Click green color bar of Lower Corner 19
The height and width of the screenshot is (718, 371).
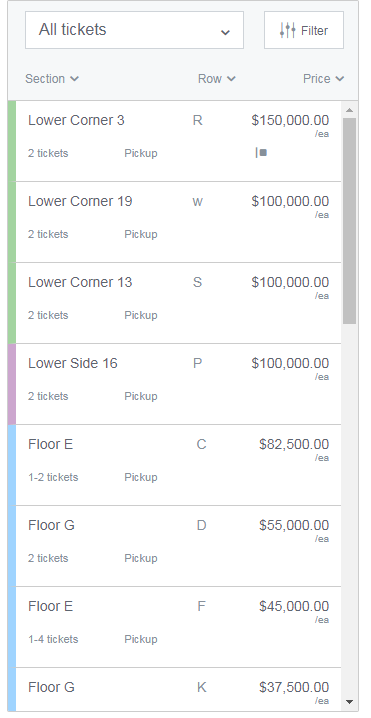tap(11, 222)
